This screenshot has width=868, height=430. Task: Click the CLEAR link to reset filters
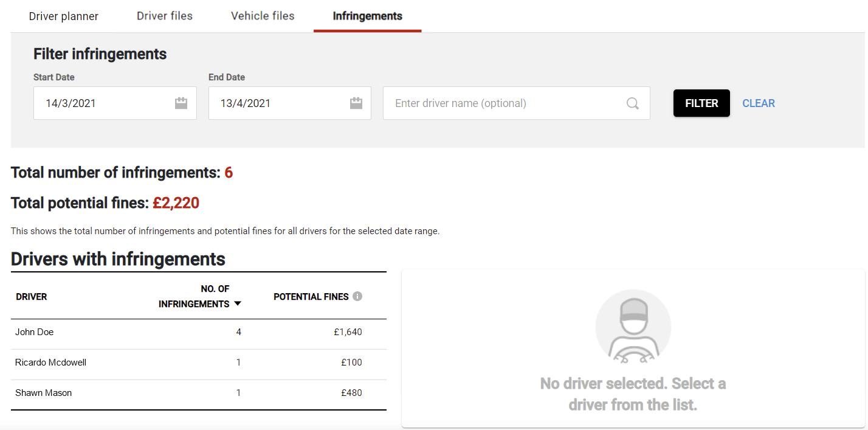click(x=758, y=103)
